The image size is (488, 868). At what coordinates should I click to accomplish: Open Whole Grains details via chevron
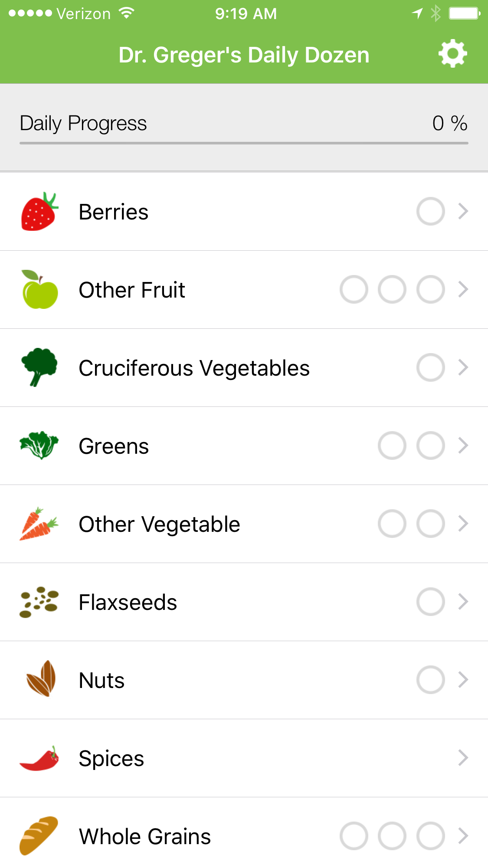click(x=463, y=836)
